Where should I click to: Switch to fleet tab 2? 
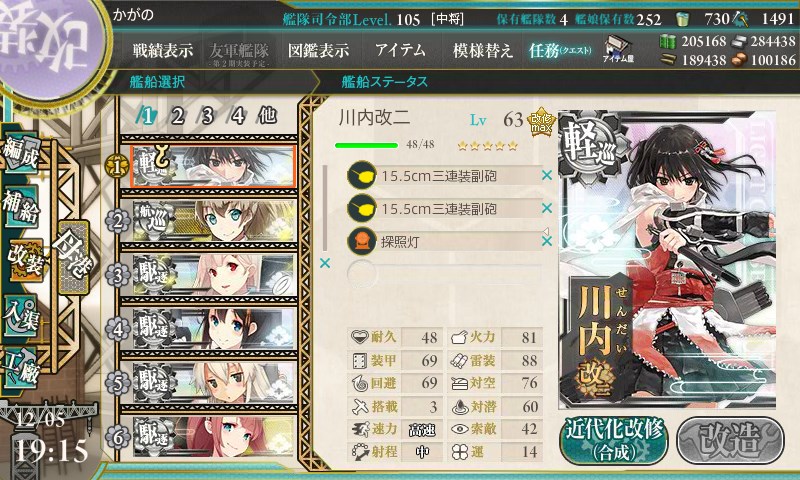point(177,116)
